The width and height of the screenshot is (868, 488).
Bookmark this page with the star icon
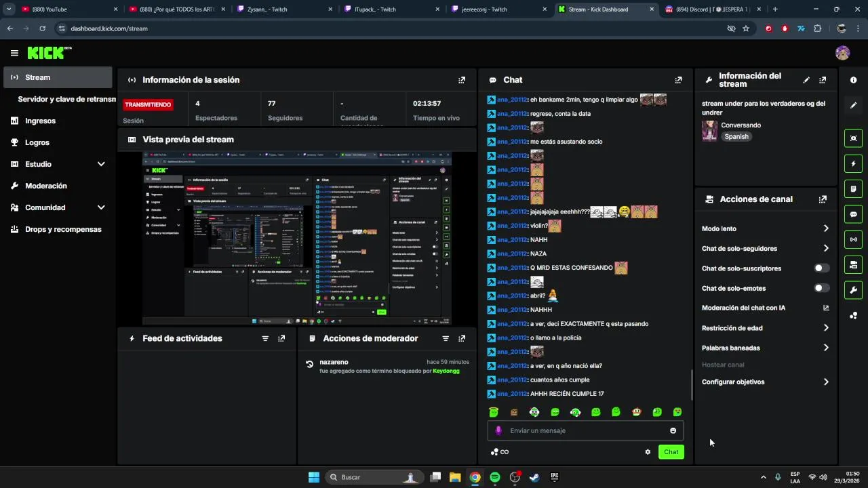coord(746,28)
